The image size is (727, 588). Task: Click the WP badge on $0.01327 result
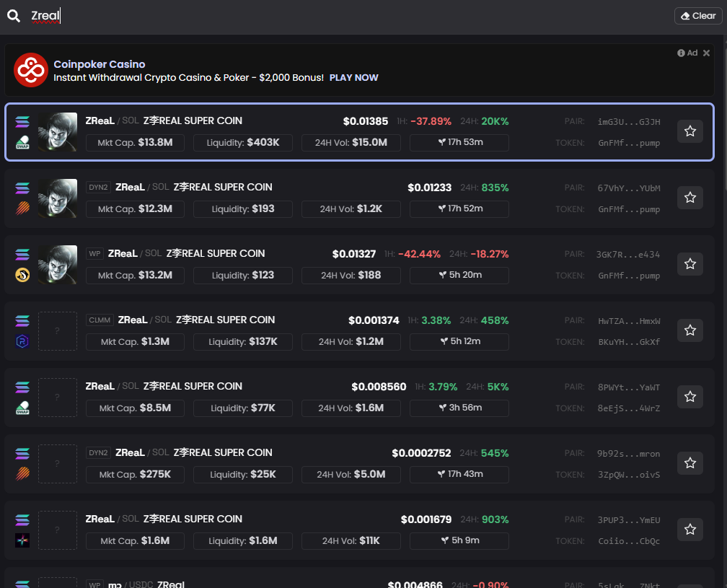click(x=94, y=254)
